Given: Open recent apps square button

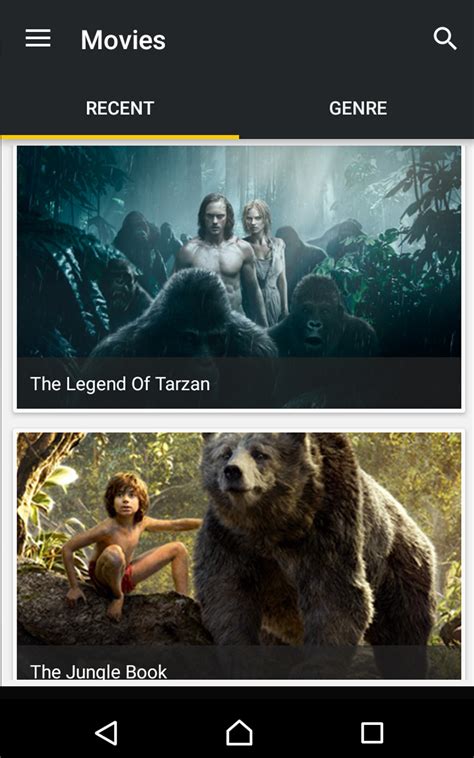Looking at the screenshot, I should point(372,733).
